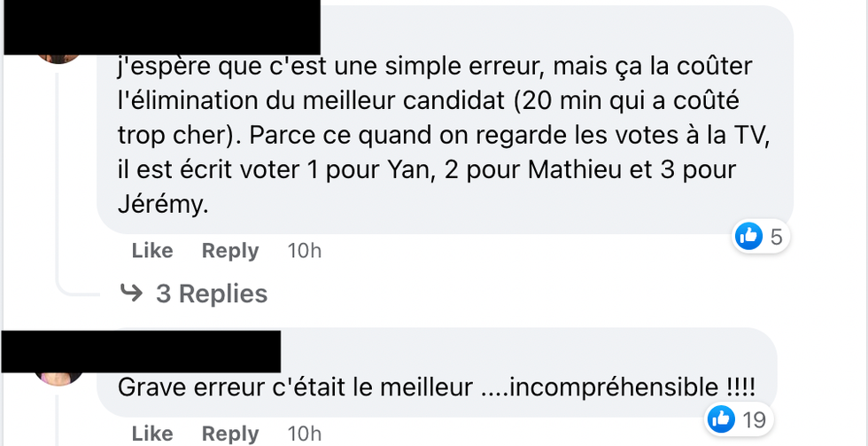Reply to the "Grave erreur" comment

(x=230, y=434)
